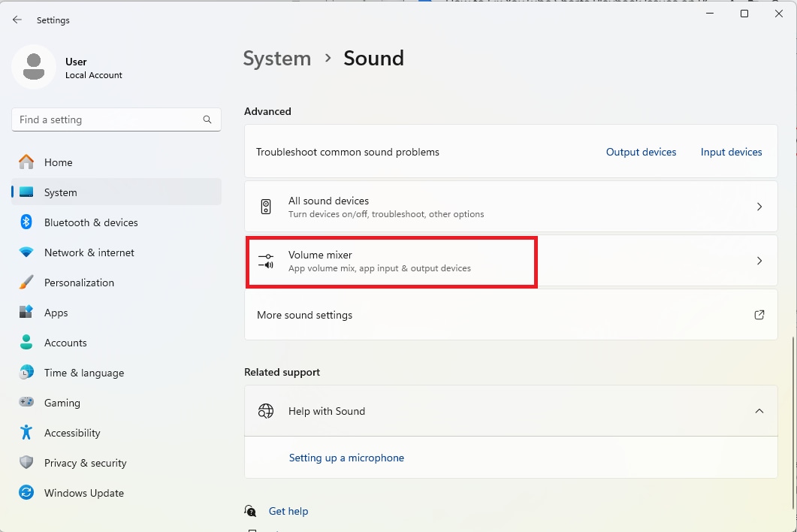
Task: Open Bluetooth & devices settings
Action: 116,222
